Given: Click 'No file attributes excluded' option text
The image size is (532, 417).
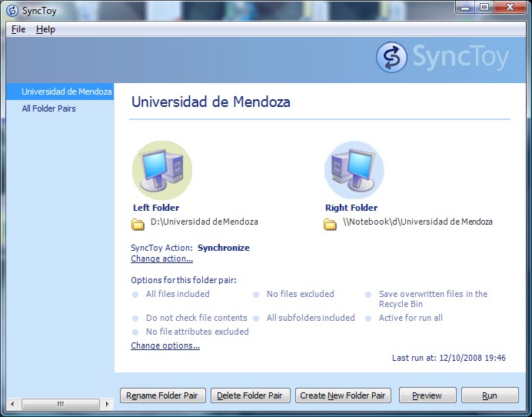Looking at the screenshot, I should coord(198,332).
